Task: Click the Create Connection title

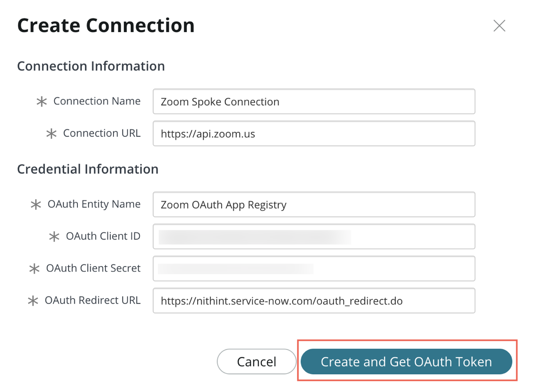Action: pos(106,25)
